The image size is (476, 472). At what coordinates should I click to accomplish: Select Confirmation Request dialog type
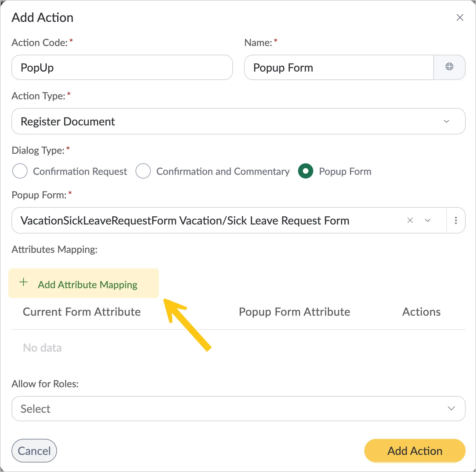click(20, 171)
